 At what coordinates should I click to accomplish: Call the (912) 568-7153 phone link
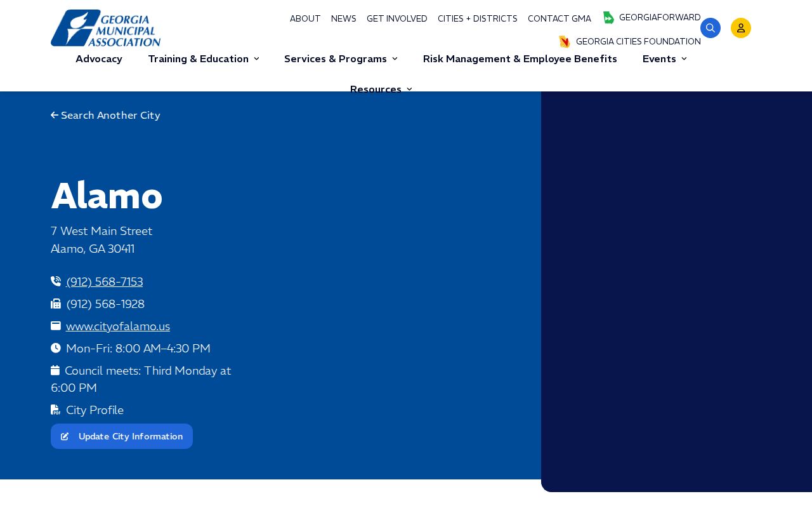coord(105,282)
